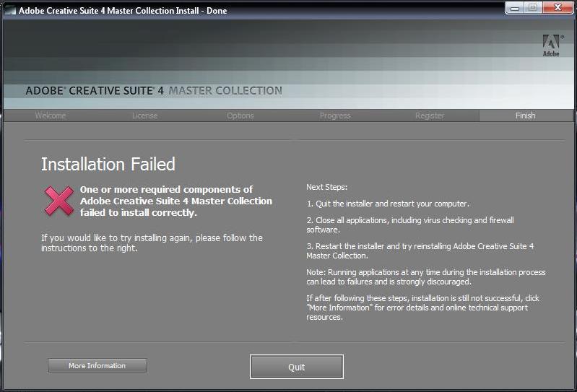This screenshot has height=392, width=577.
Task: Click 'If after following these steps' paragraph
Action: 422,308
